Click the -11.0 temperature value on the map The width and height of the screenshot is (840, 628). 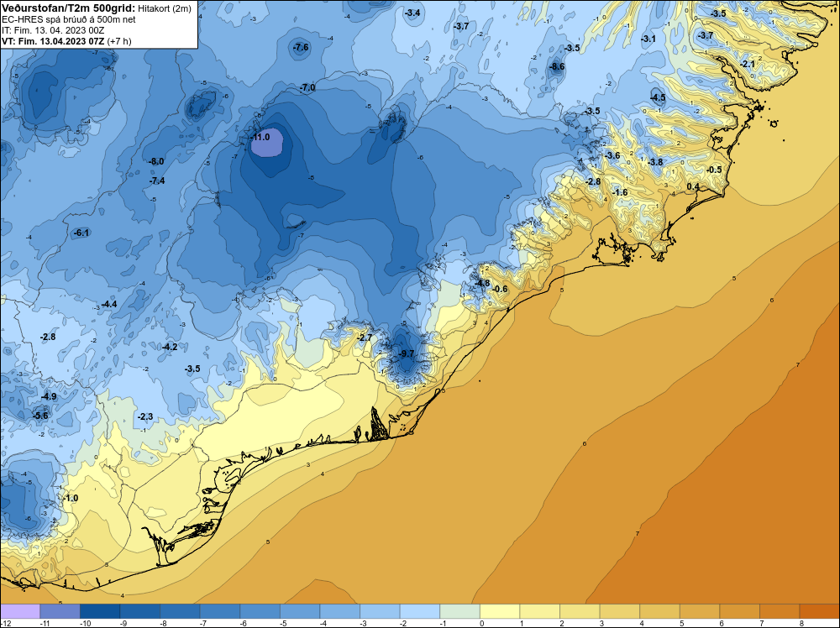(260, 137)
